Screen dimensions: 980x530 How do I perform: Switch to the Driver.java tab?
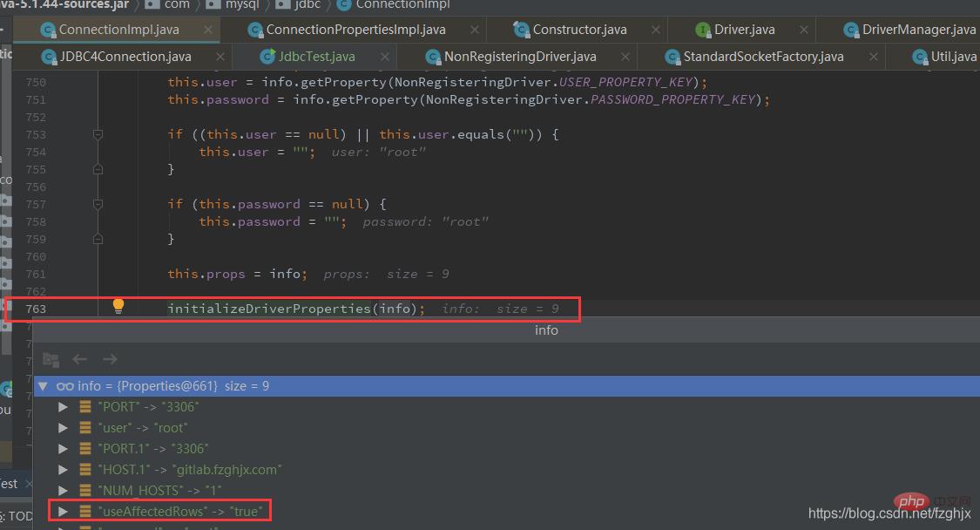tap(743, 30)
